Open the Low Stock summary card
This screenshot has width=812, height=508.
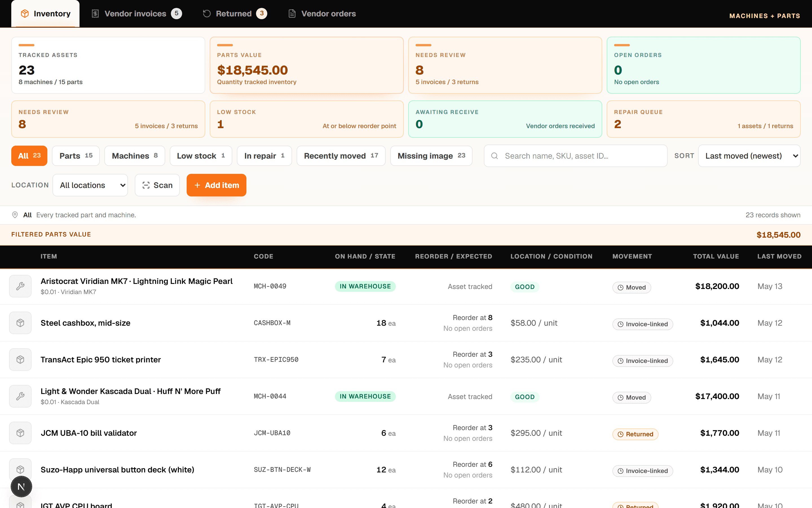coord(307,119)
